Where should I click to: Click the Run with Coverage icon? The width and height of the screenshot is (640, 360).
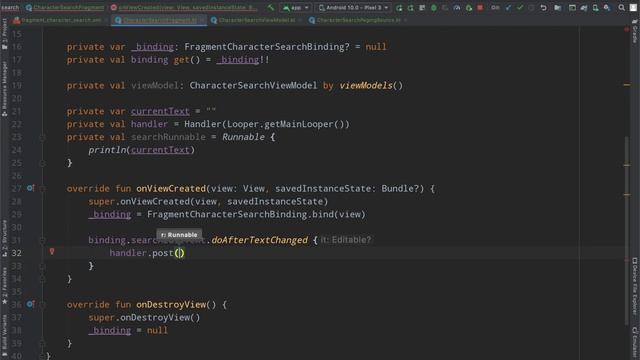(445, 8)
